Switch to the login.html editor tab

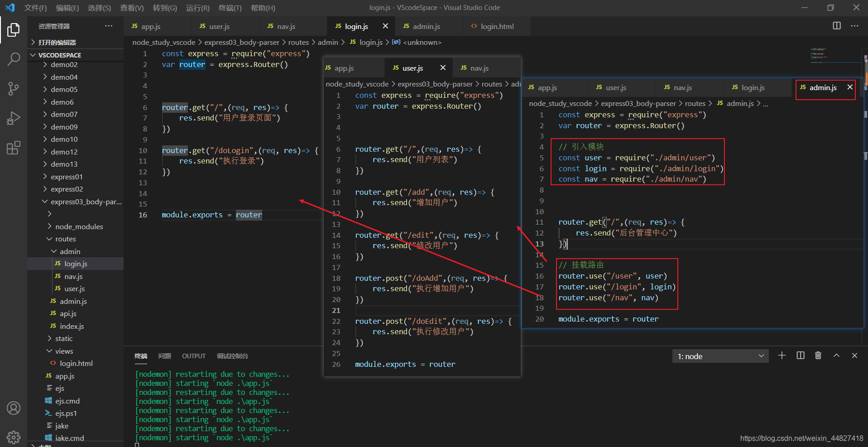(x=497, y=26)
